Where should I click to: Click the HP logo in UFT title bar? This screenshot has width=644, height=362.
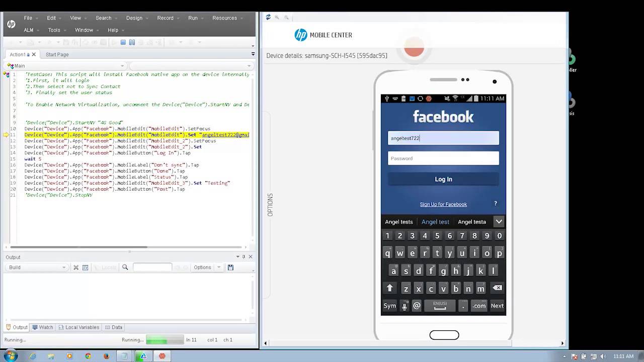[11, 24]
